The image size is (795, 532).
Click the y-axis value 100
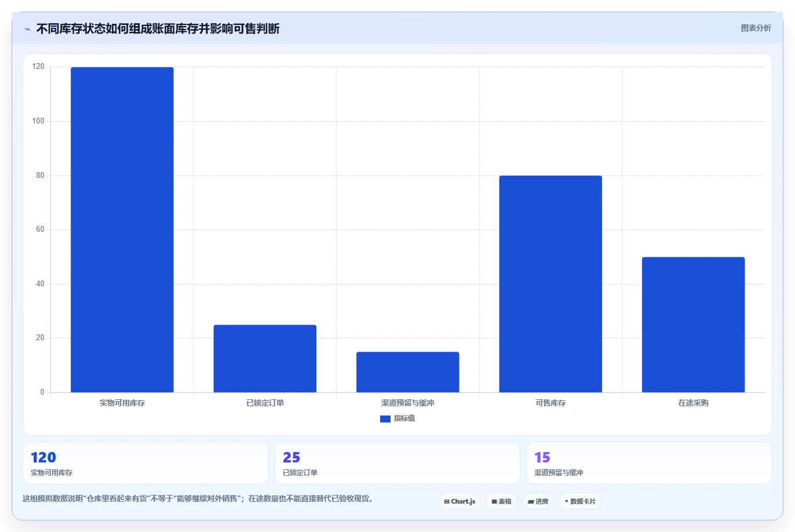click(x=38, y=121)
